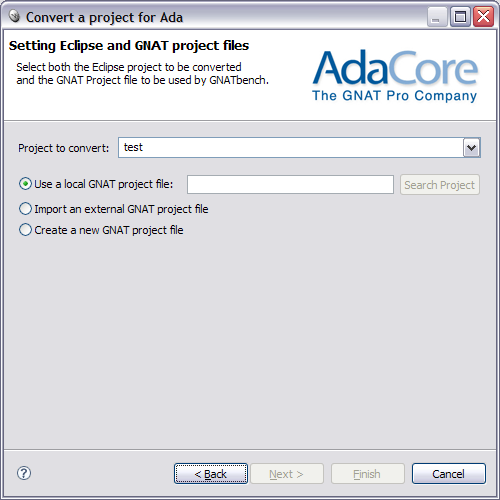Viewport: 500px width, 500px height.
Task: Click the wizard icon in title bar
Action: (14, 16)
